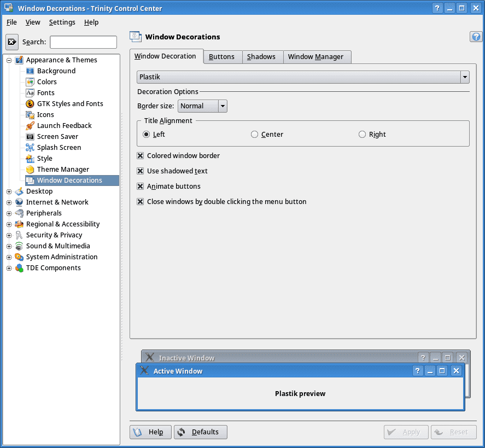
Task: Click the Reset button
Action: pyautogui.click(x=454, y=432)
